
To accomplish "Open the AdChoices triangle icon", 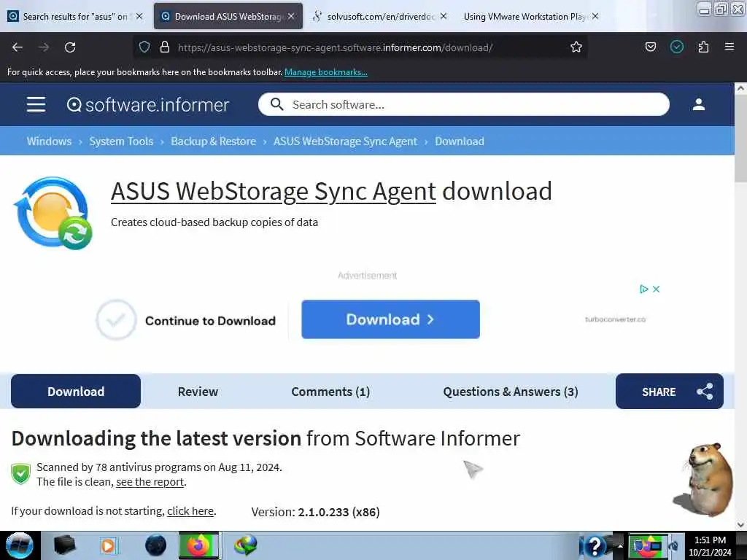I will click(643, 289).
